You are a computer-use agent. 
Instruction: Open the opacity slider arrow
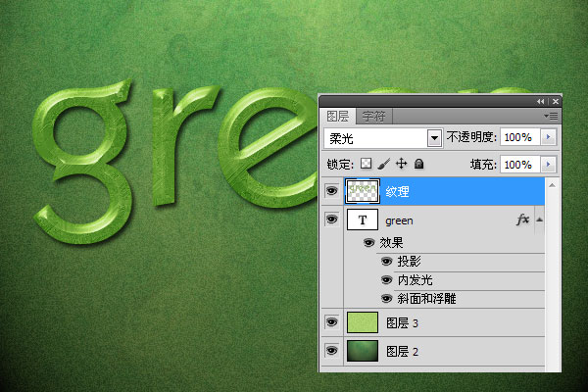(x=548, y=138)
